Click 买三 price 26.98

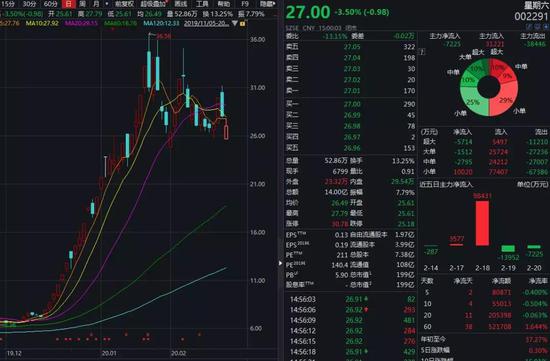[x=352, y=126]
